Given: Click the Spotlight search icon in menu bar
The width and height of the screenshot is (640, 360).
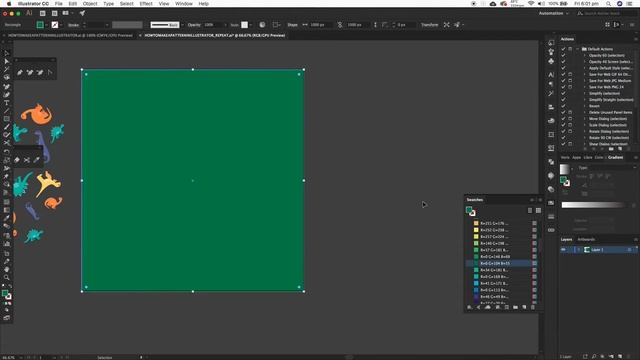Looking at the screenshot, I should coord(608,4).
